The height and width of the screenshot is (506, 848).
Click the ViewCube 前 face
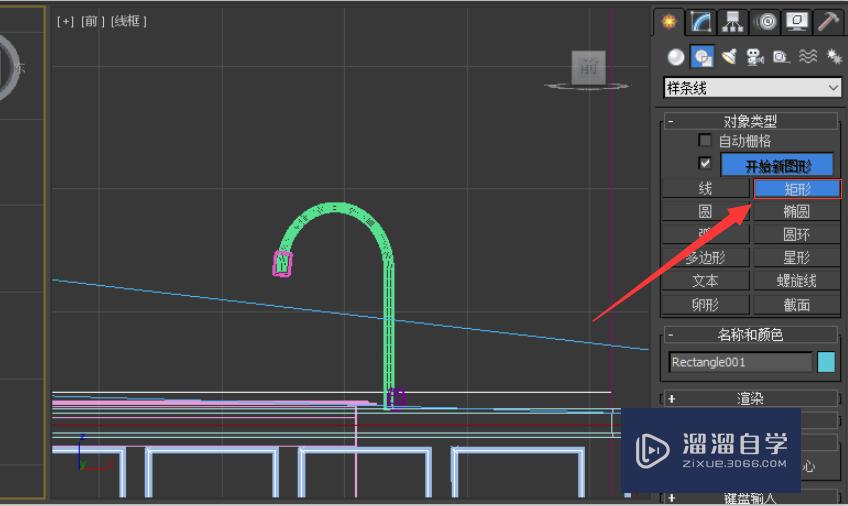(x=588, y=68)
